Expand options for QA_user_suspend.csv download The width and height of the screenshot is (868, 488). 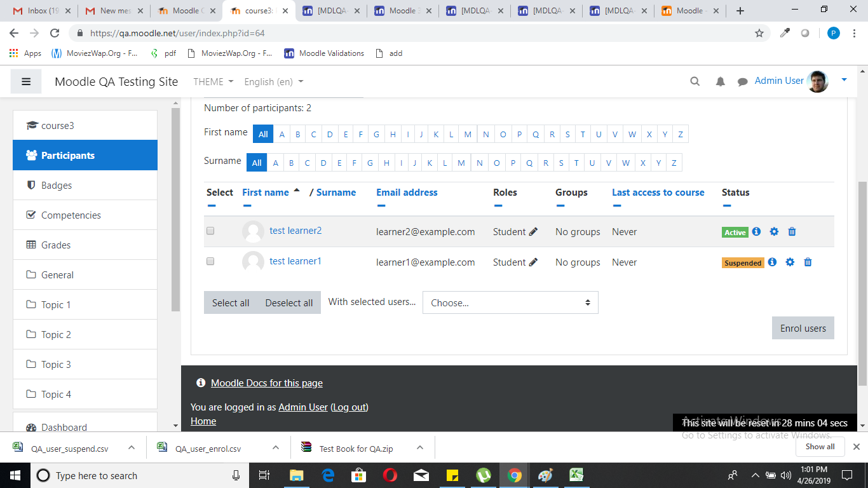[132, 448]
